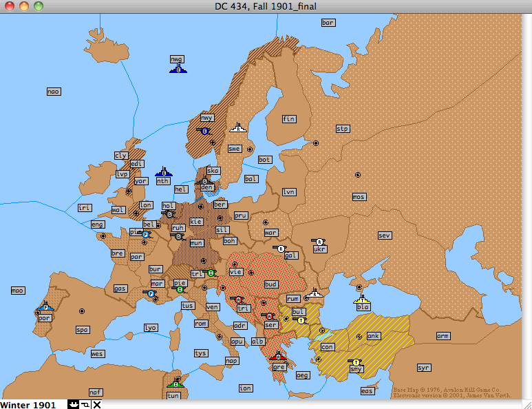Select the Italian fleet in Tunis
Viewport: 532px width, 409px height.
click(175, 384)
